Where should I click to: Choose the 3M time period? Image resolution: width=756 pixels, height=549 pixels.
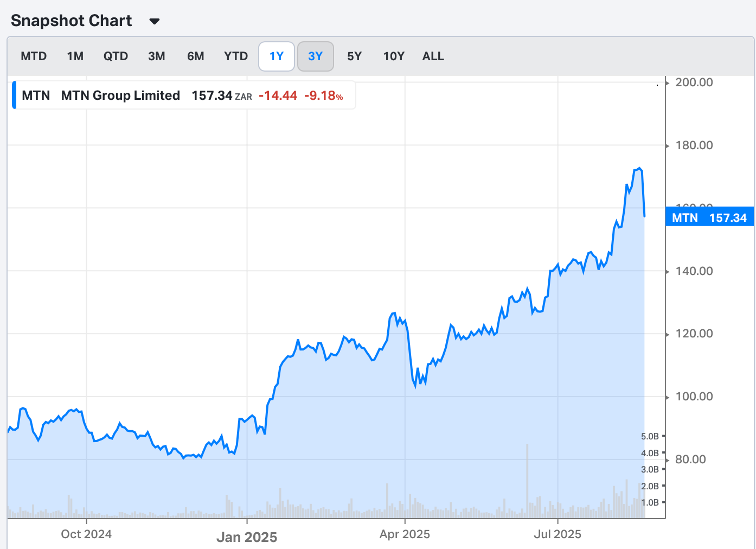pos(157,56)
